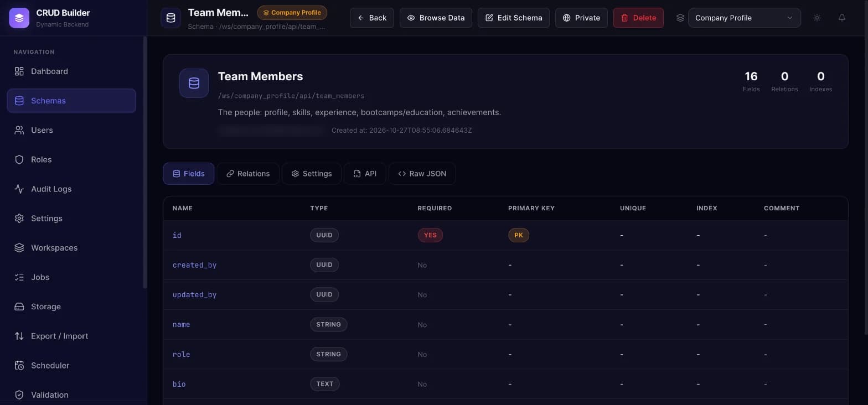The image size is (868, 405).
Task: Click the Jobs checklist icon
Action: [19, 277]
